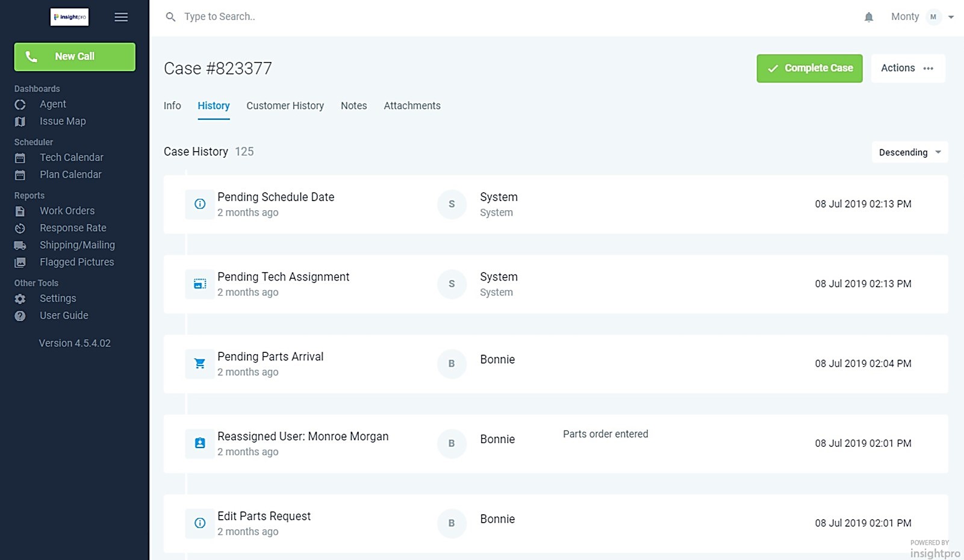Expand the Descending sort order dropdown

tap(909, 152)
